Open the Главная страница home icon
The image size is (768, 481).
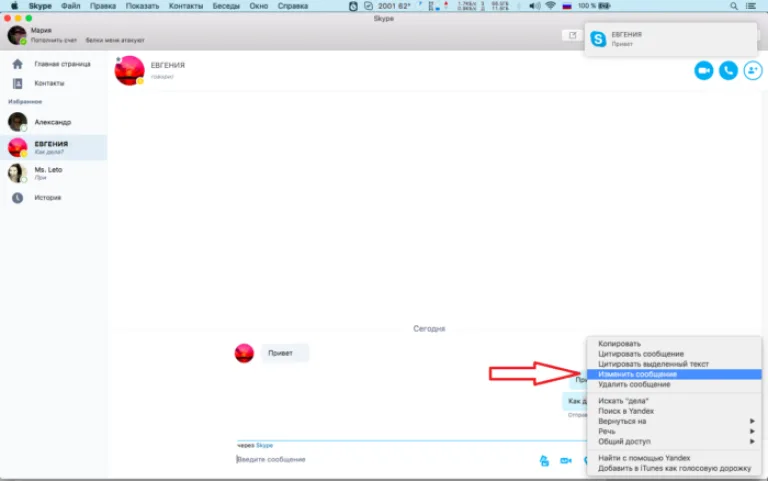18,64
